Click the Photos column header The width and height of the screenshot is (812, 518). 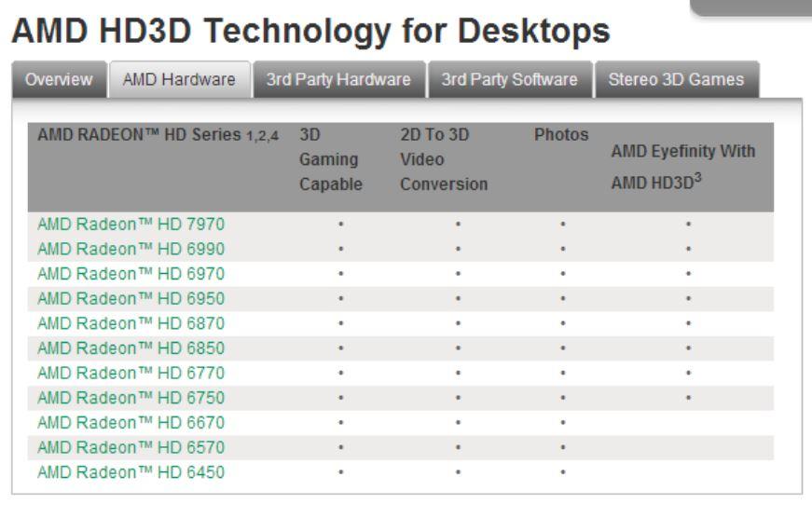(561, 134)
